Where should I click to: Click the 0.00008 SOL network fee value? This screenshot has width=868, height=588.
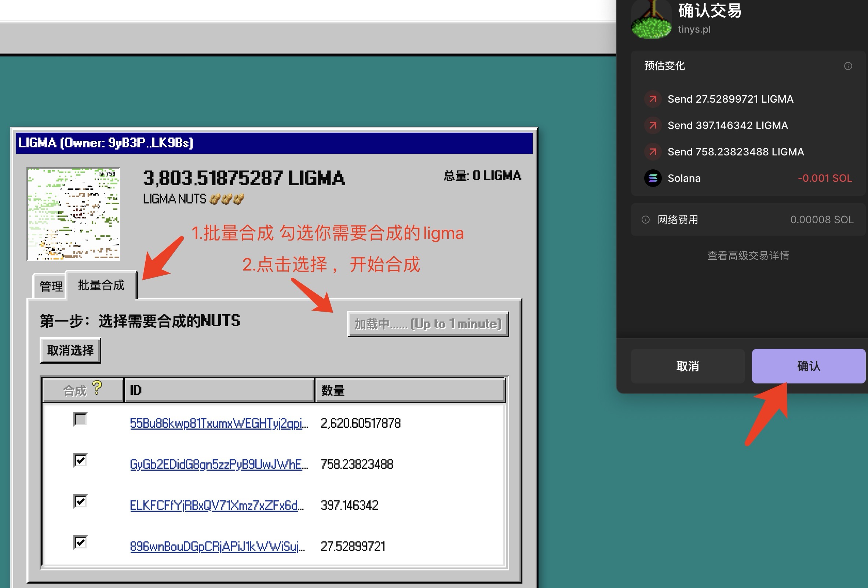coord(822,220)
